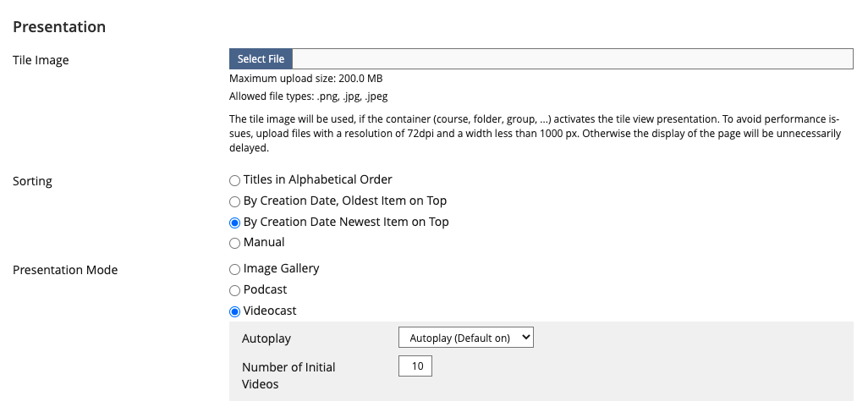Click the Number of Initial Videos field
868x418 pixels.
(415, 366)
